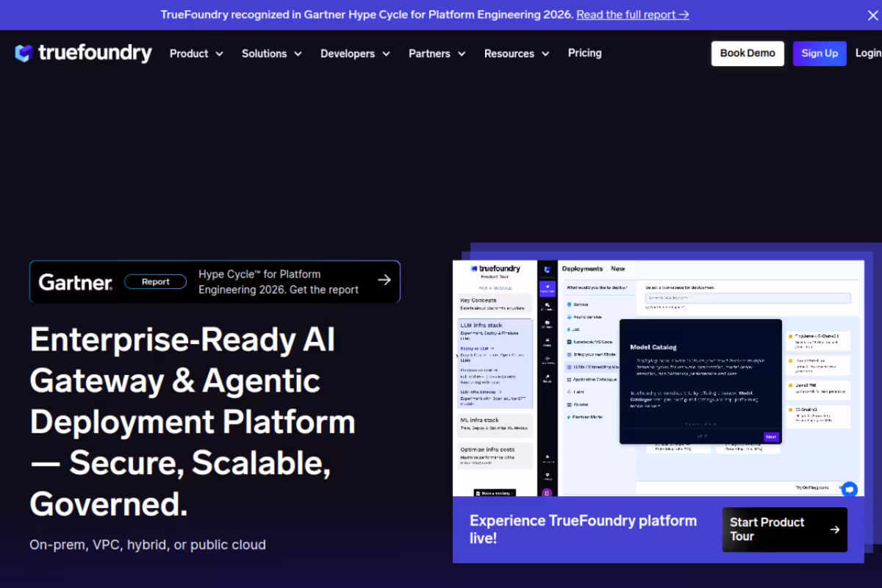Open the Login link
882x588 pixels.
(868, 53)
